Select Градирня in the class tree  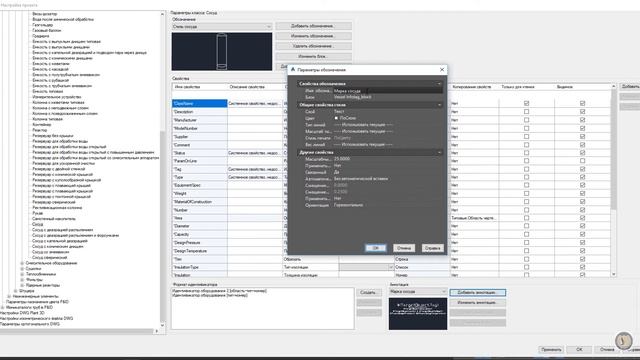[x=41, y=36]
